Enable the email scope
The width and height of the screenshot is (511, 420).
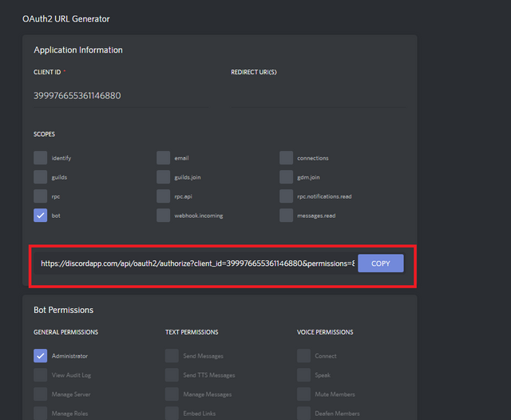coord(163,158)
